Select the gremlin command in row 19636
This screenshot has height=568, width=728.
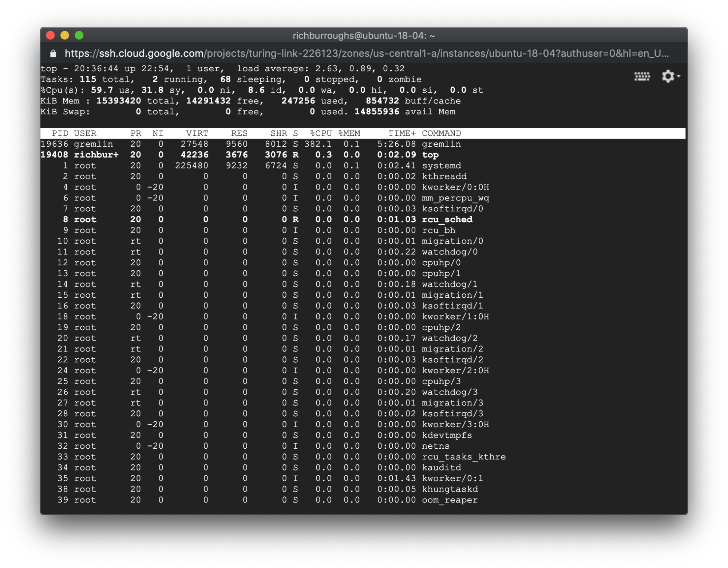tap(441, 144)
